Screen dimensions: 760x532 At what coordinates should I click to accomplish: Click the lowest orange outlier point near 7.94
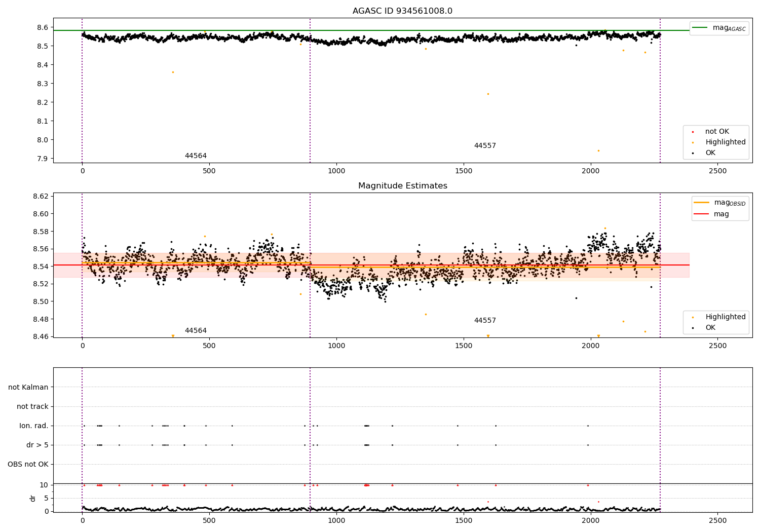tap(598, 150)
